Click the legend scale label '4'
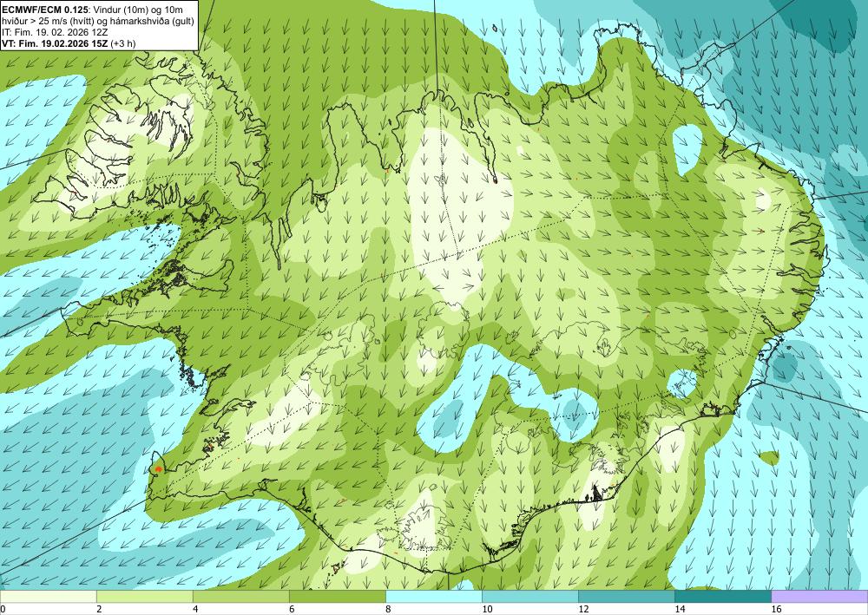The image size is (868, 615). 195,610
